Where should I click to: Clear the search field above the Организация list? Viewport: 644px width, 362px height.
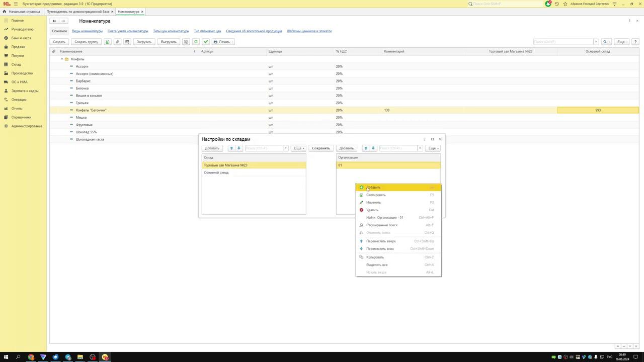pos(420,148)
